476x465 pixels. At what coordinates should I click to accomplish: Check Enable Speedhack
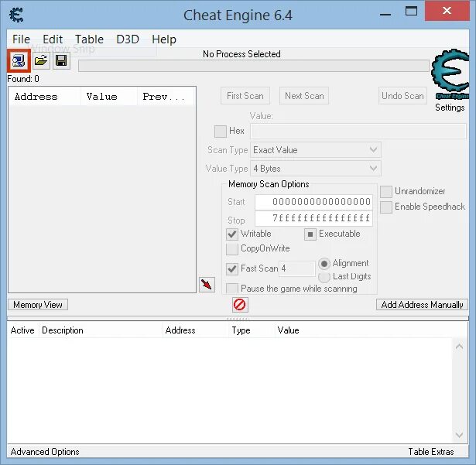pyautogui.click(x=386, y=207)
